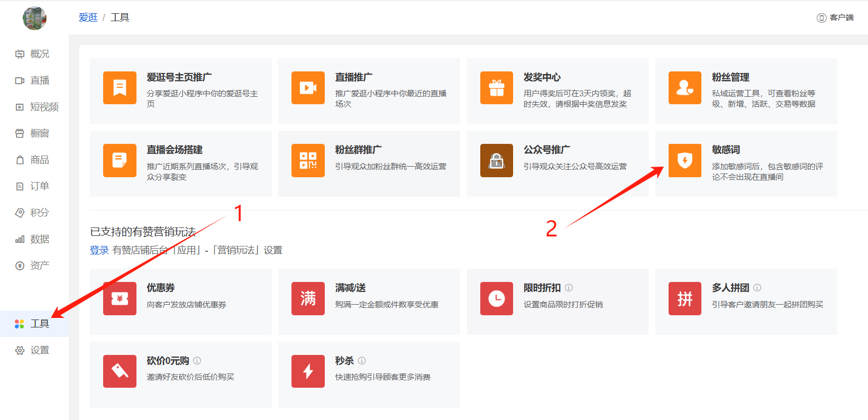
Task: Open the 敏感词 card title
Action: point(726,150)
